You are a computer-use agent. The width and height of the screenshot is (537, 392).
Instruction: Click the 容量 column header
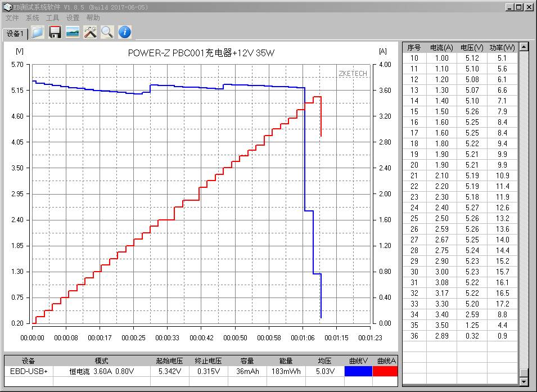pos(247,361)
